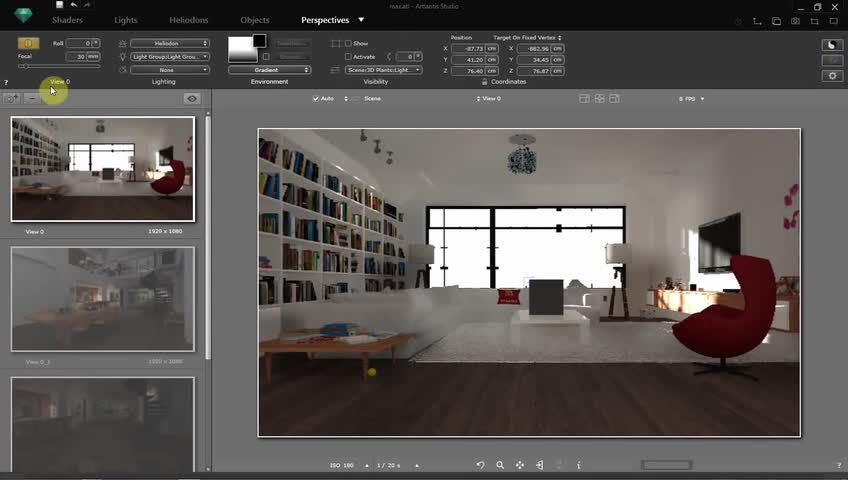Open the Light Group dropdown
This screenshot has width=848, height=480.
point(169,56)
